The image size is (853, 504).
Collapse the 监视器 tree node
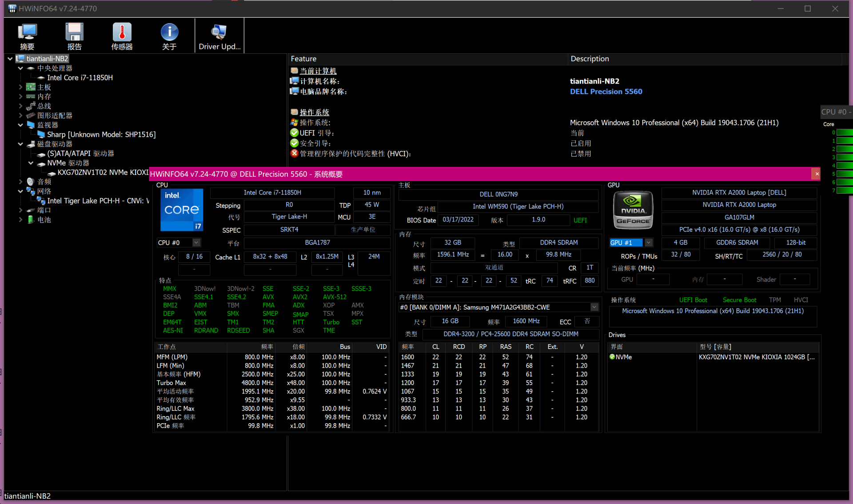click(20, 125)
